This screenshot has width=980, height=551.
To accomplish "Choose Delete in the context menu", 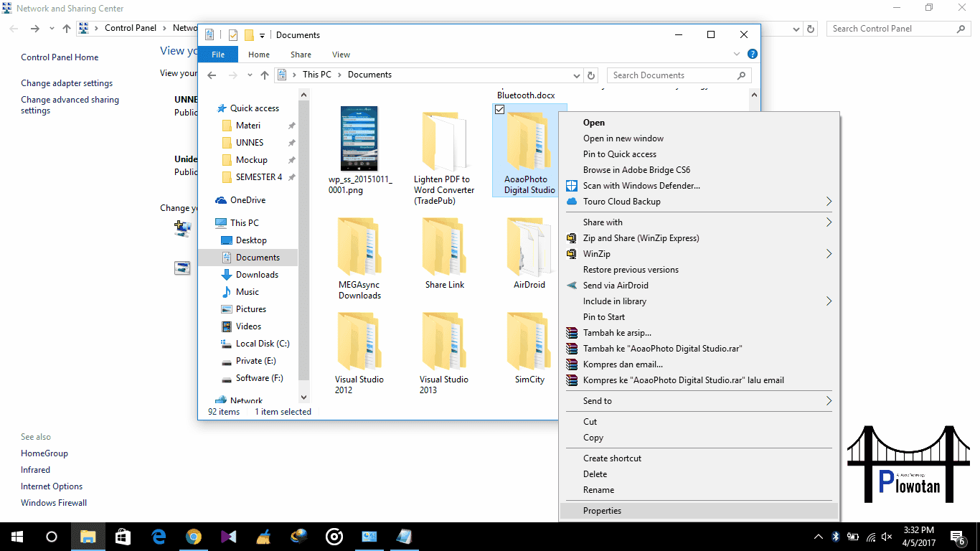I will point(699,474).
